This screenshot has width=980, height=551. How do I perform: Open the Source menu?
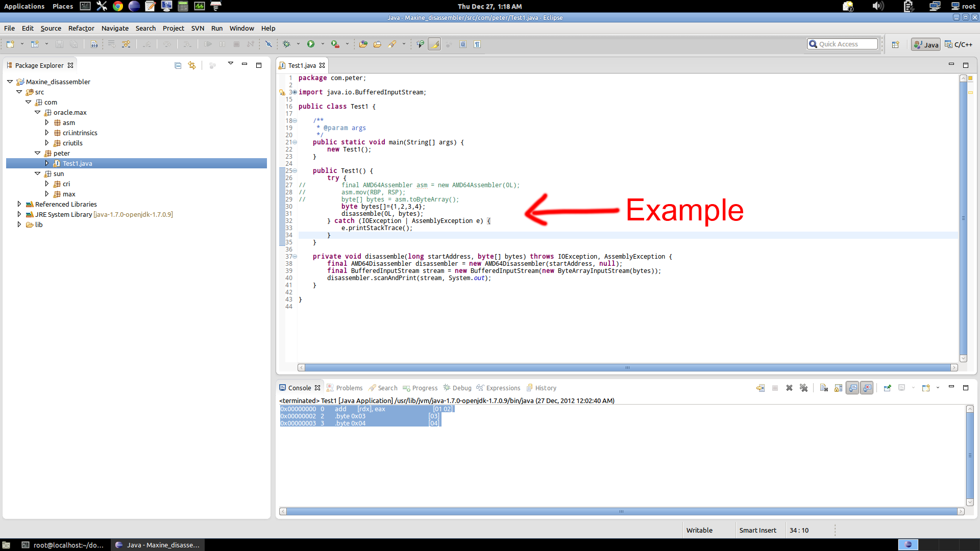[51, 28]
